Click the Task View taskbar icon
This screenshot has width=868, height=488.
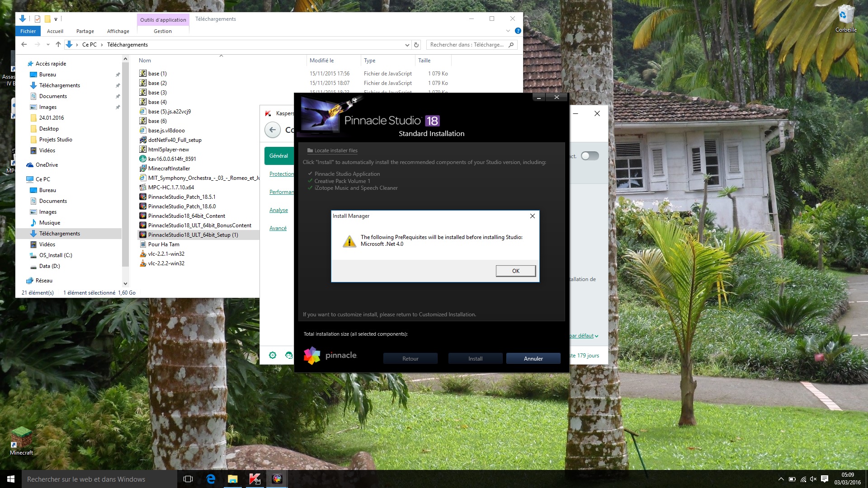188,479
